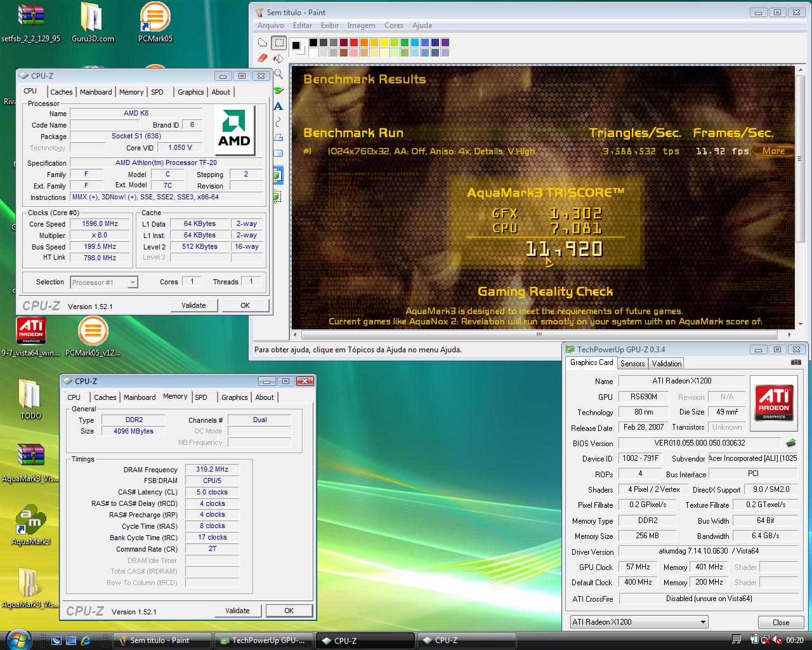
Task: Open the PCMark05_v12 installer icon
Action: (x=93, y=337)
